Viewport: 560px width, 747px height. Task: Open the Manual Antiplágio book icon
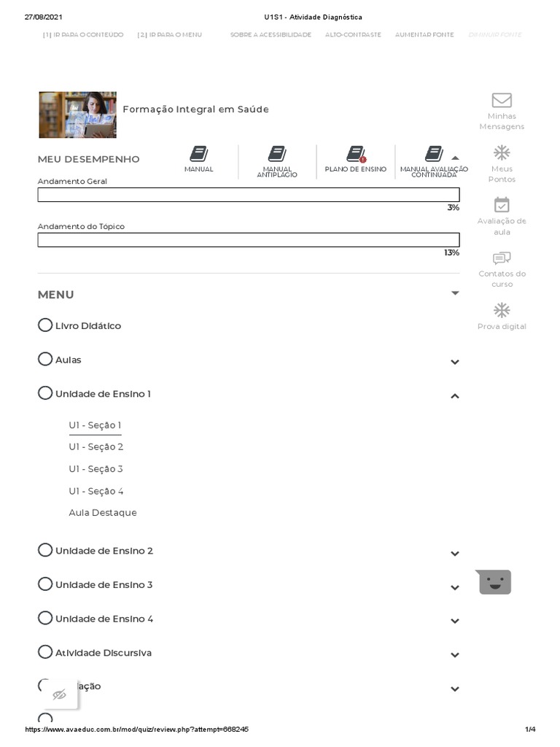[277, 154]
